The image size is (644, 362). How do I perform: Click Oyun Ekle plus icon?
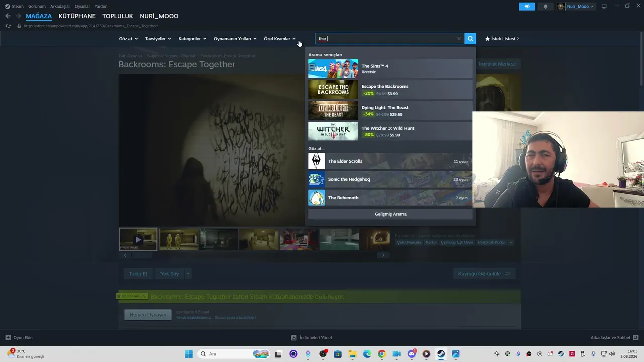[8, 338]
